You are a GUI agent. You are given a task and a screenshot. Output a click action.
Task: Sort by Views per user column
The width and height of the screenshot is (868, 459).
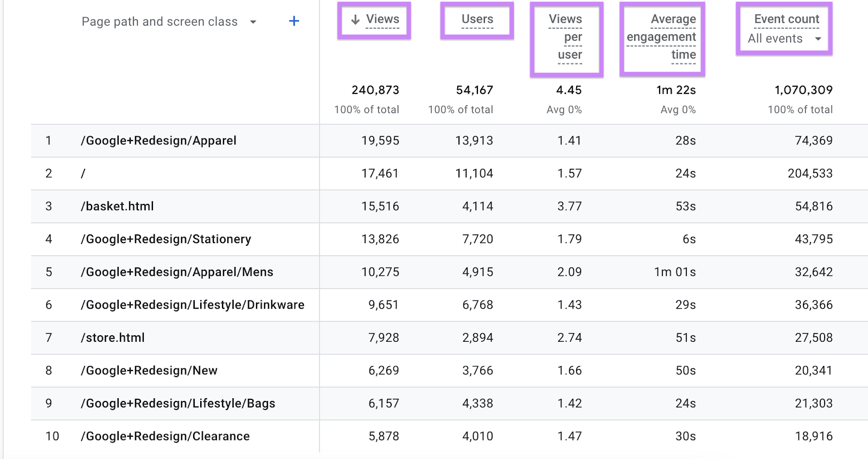(x=566, y=37)
